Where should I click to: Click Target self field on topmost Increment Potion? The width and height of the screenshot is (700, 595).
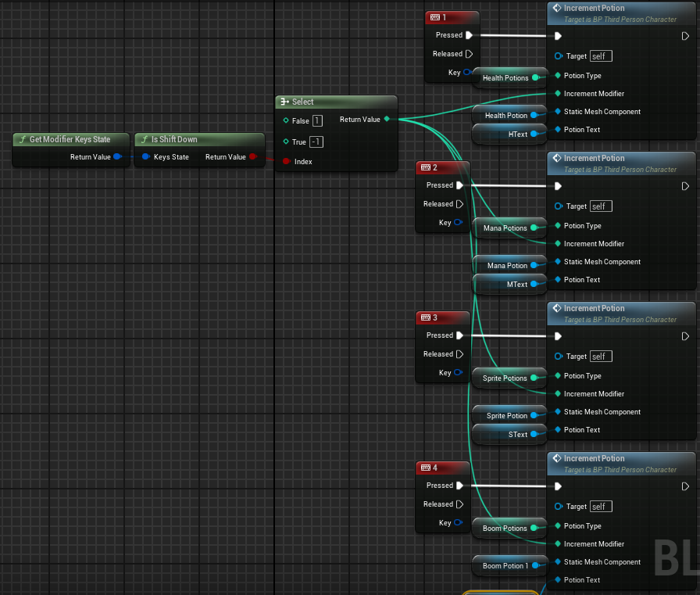point(601,56)
